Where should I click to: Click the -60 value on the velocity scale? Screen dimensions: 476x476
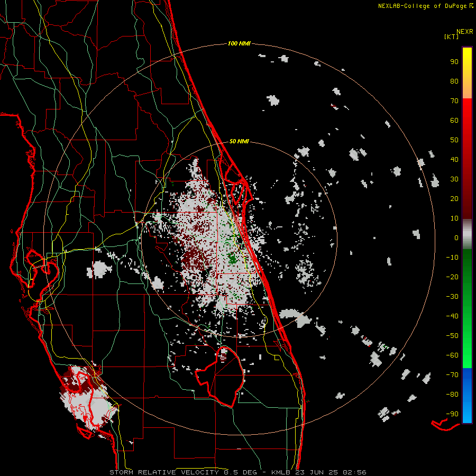tap(452, 355)
